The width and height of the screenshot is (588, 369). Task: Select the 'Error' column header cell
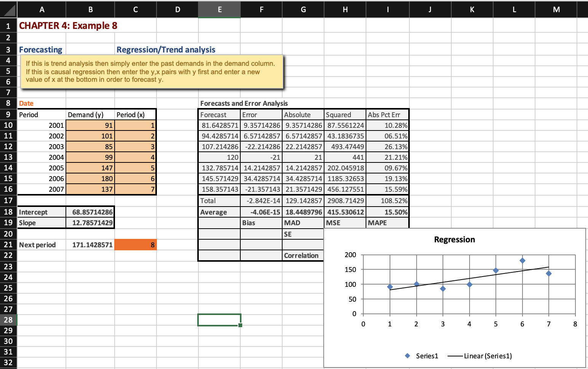point(261,115)
